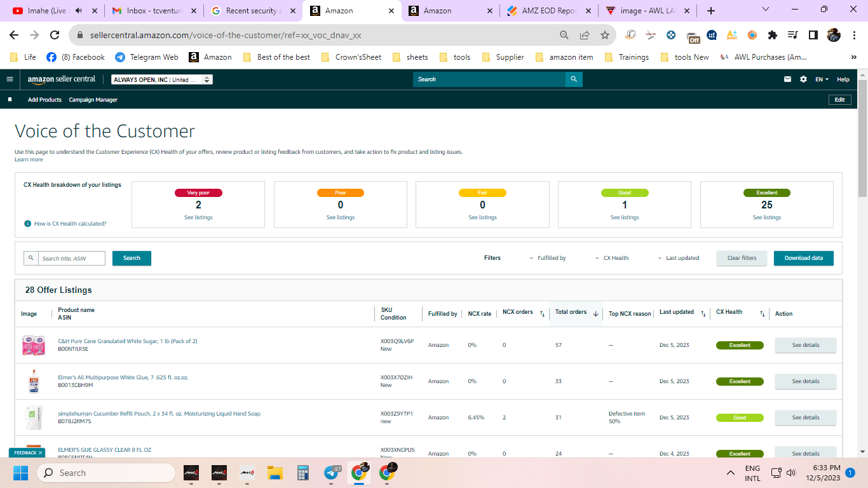The height and width of the screenshot is (488, 868).
Task: Click the magnifier button beside the Seller Central search bar
Action: 574,79
